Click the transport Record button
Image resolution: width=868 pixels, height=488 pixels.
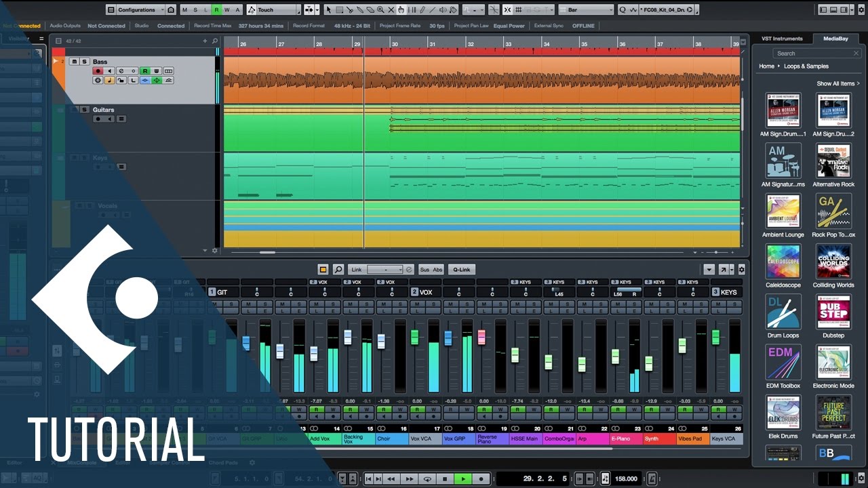pyautogui.click(x=481, y=479)
